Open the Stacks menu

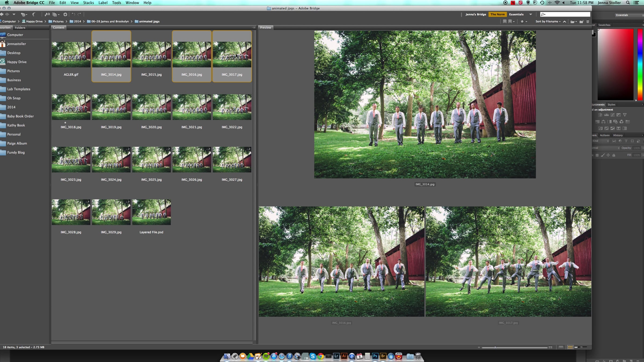pos(88,3)
